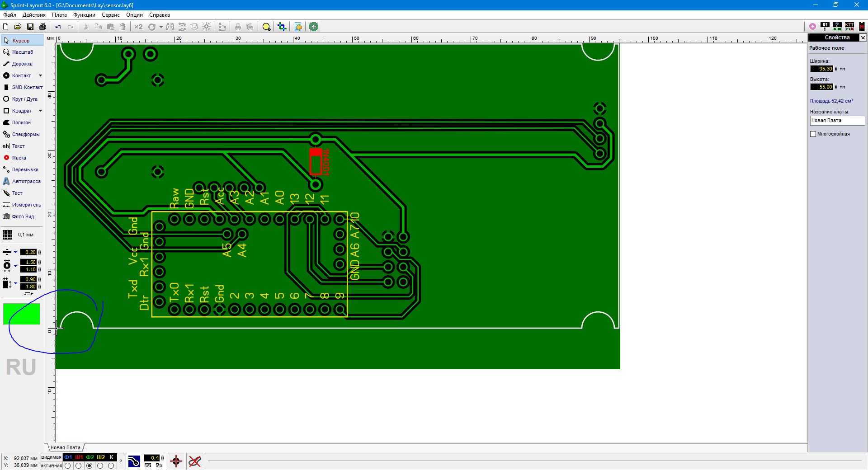Click the bright green color swatch
The image size is (868, 470).
click(x=21, y=314)
